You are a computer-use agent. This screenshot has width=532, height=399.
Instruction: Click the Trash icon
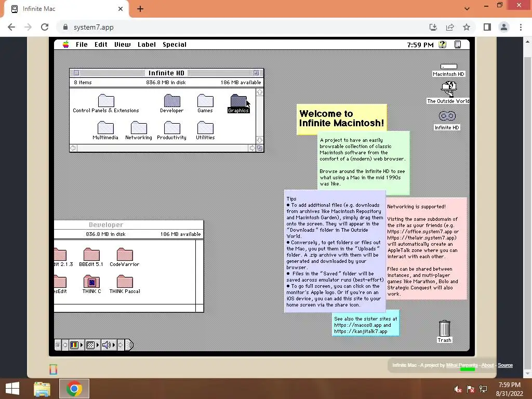tap(445, 328)
